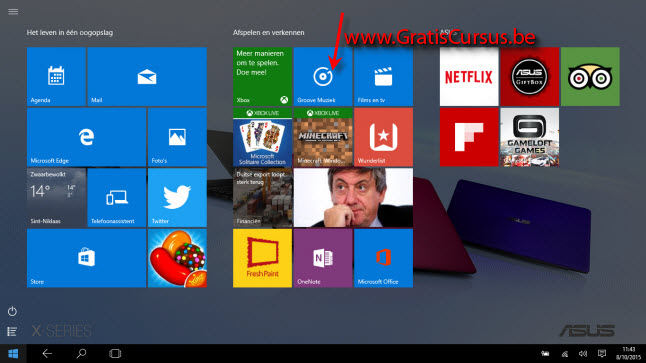Open the volume control in system tray
The image size is (646, 363).
coord(583,354)
